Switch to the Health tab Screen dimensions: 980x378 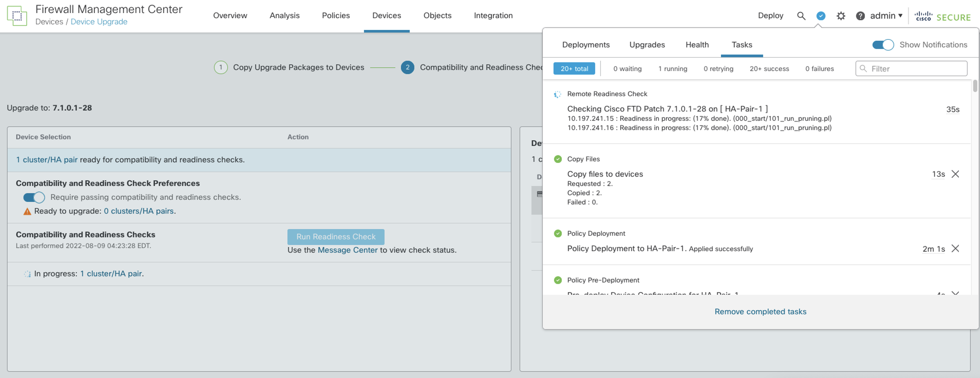[x=697, y=45]
